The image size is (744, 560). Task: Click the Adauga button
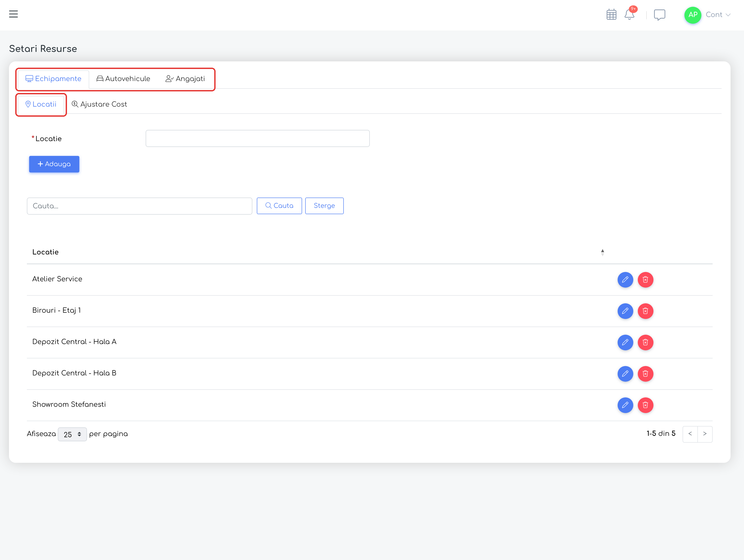click(x=54, y=164)
